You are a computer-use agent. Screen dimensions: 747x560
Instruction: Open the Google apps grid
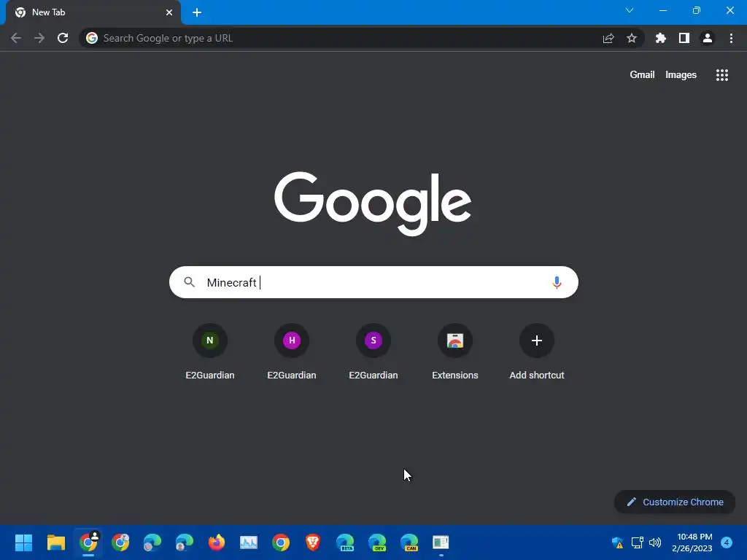pos(722,75)
